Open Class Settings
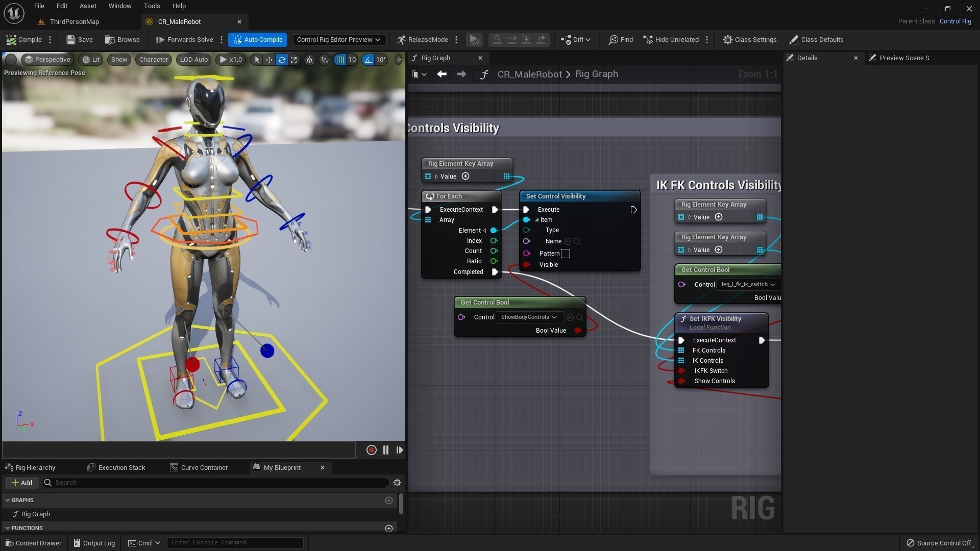This screenshot has height=551, width=980. (750, 40)
